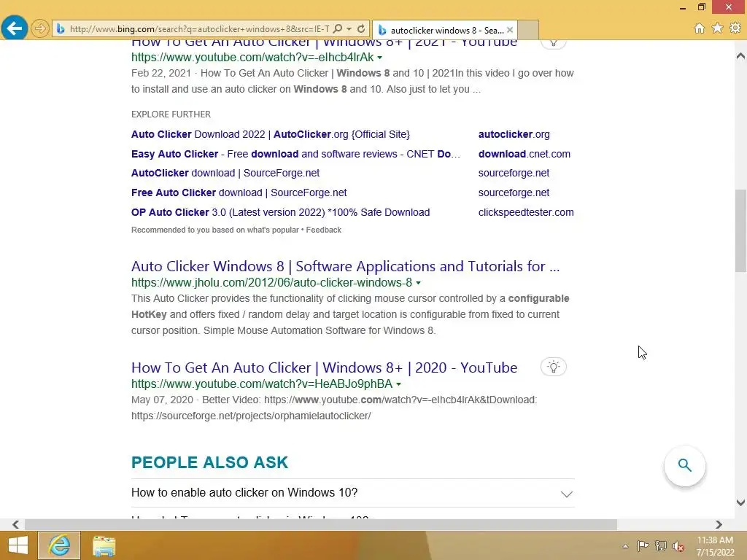Click the lightbulb icon beside 2021 YouTube result
Screen dimensions: 747x560
pos(554,43)
